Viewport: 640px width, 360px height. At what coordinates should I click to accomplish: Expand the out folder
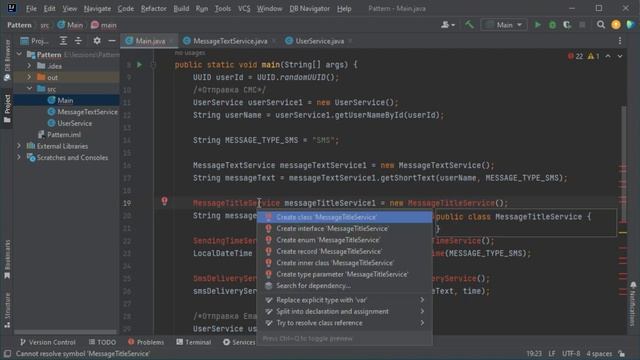[29, 77]
